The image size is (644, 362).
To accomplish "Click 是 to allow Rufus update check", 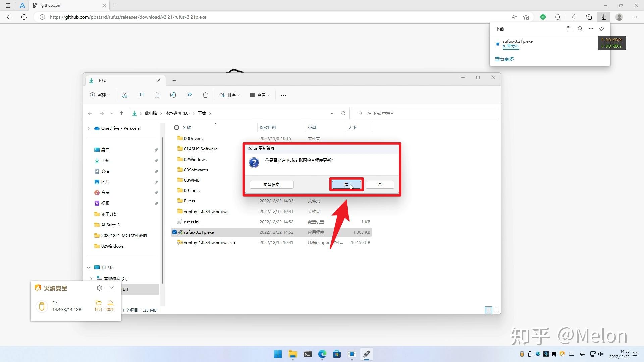I will click(x=346, y=184).
